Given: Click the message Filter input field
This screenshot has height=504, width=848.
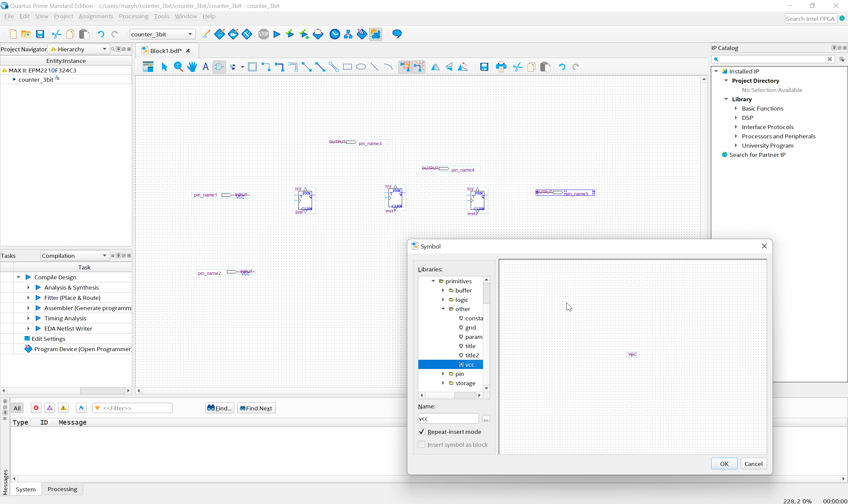Looking at the screenshot, I should tap(132, 408).
